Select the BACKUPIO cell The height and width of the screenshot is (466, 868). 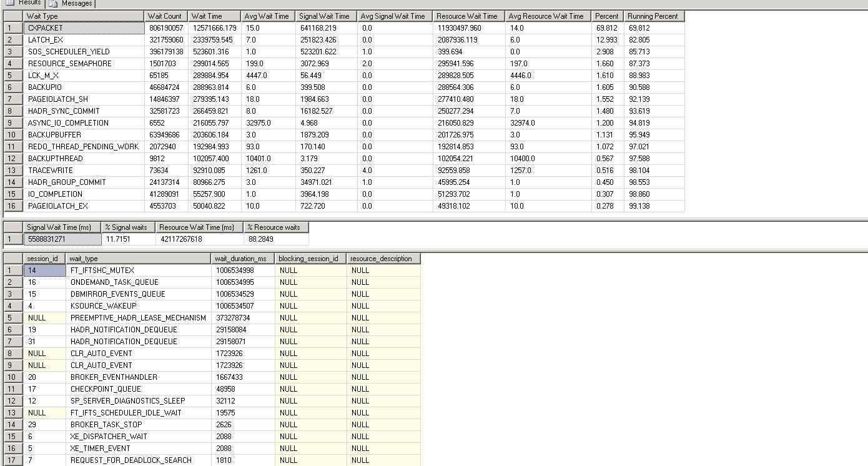[84, 87]
